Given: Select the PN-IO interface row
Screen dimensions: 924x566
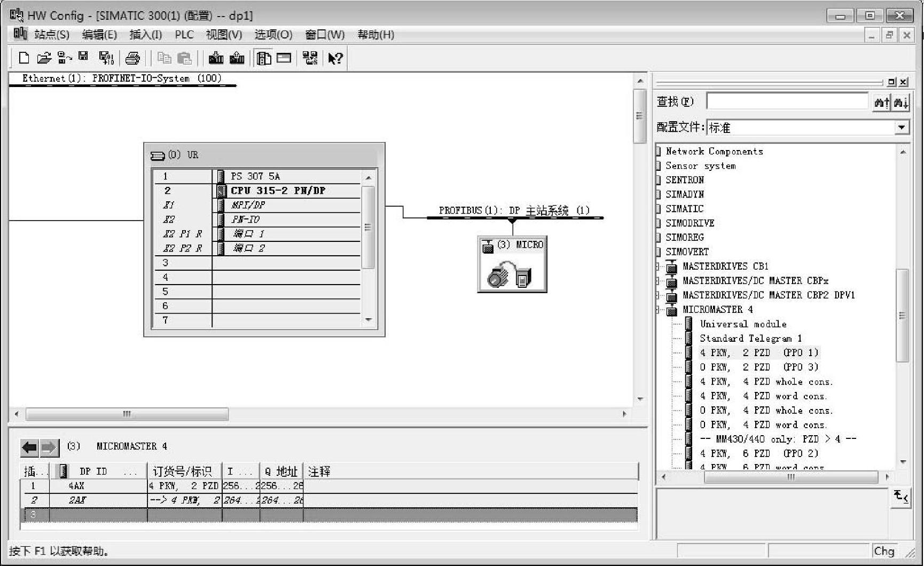Looking at the screenshot, I should click(x=256, y=219).
